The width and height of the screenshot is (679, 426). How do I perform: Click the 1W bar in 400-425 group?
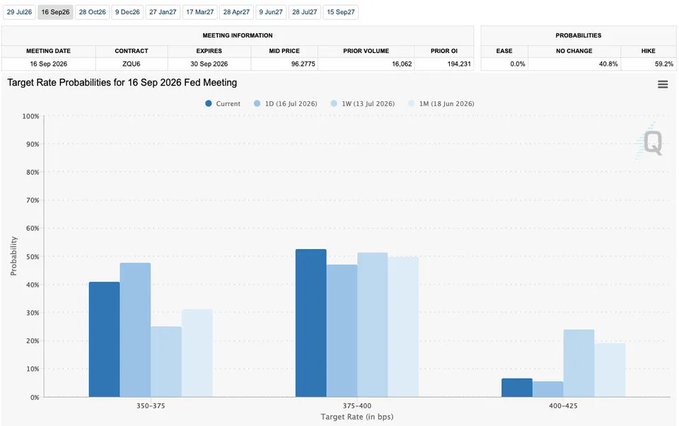(x=579, y=363)
